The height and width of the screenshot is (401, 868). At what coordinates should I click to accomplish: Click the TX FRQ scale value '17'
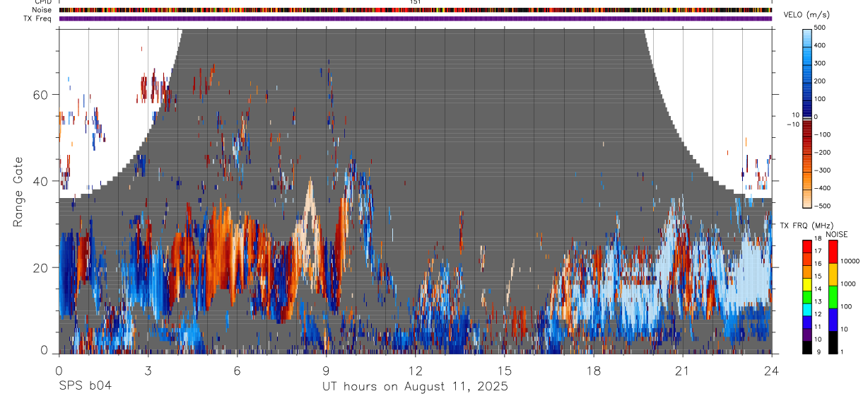[818, 251]
